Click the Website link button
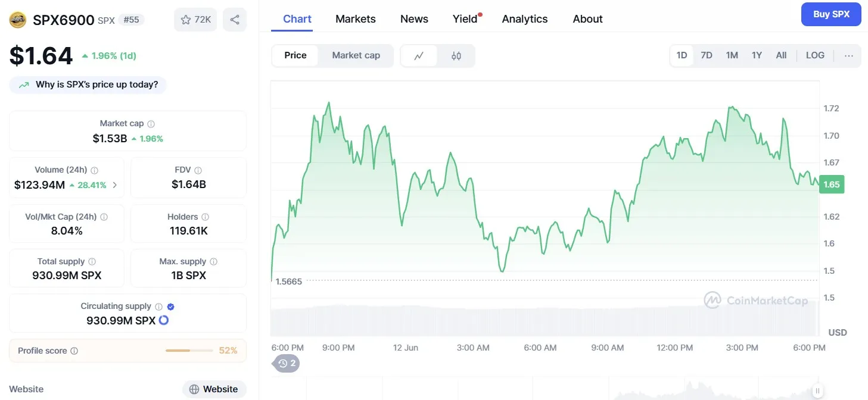 [x=214, y=389]
